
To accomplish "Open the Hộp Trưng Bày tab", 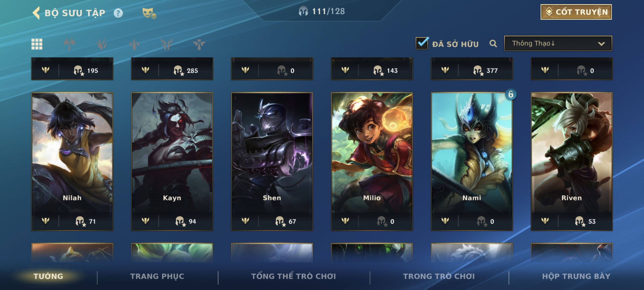I will point(576,276).
